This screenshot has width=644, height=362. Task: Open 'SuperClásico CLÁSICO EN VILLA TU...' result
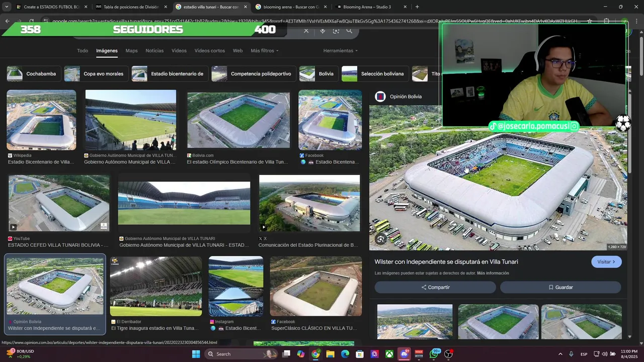(316, 286)
